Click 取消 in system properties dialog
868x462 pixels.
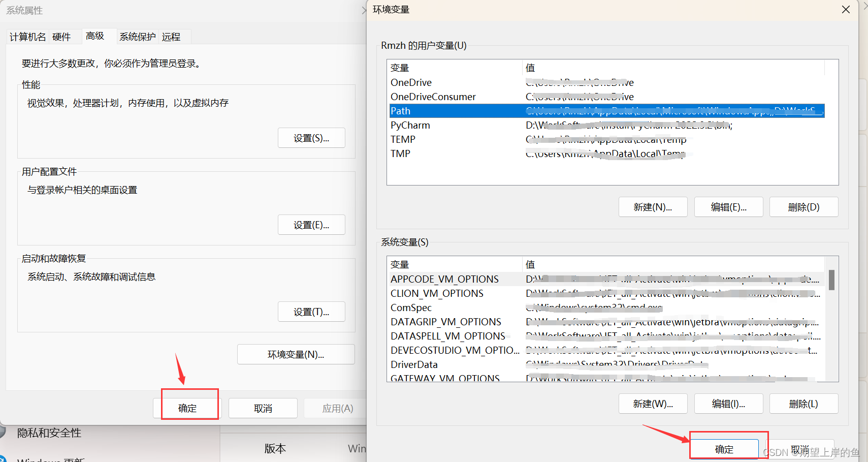pyautogui.click(x=263, y=408)
